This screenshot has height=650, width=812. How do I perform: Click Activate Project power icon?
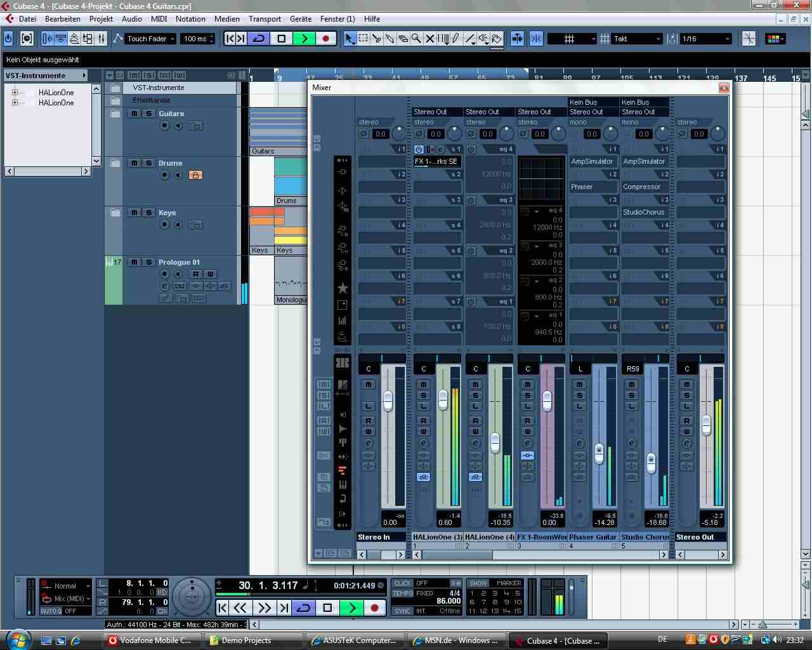8,39
